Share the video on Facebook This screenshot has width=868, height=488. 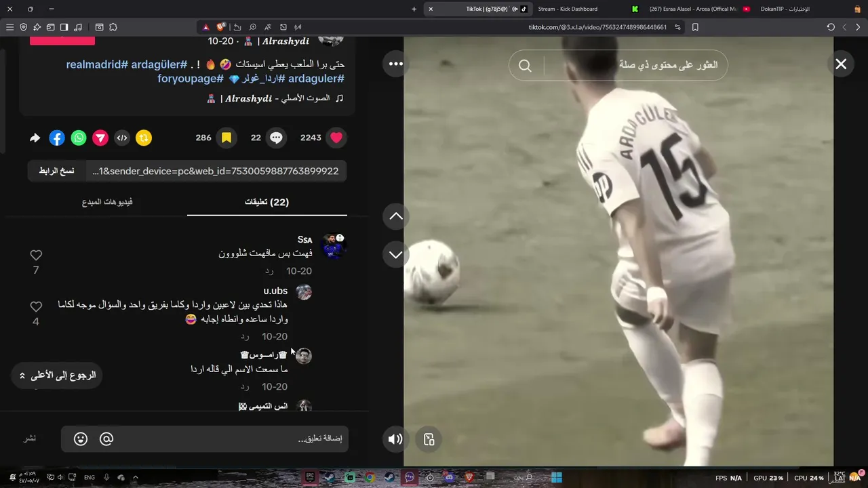coord(57,138)
